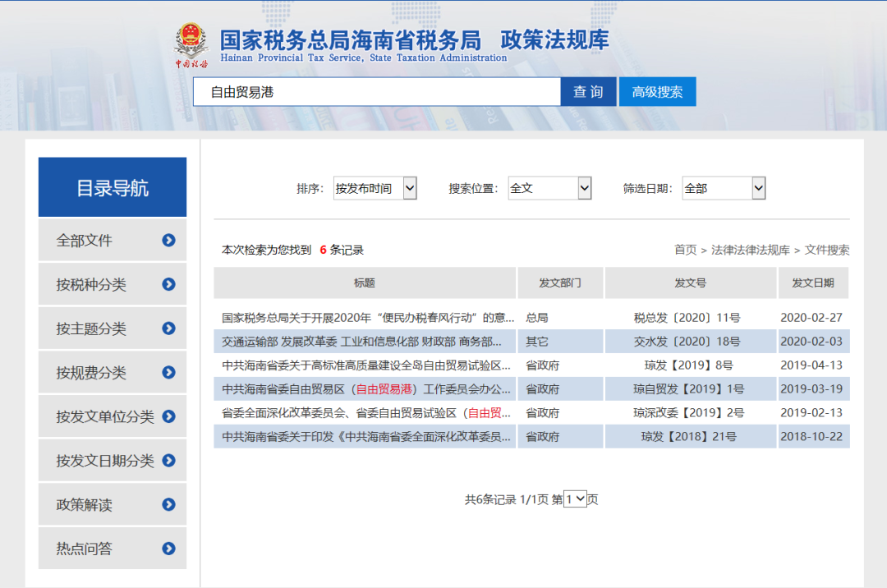Click the 高级搜索 advanced search button
This screenshot has width=887, height=588.
(x=657, y=92)
